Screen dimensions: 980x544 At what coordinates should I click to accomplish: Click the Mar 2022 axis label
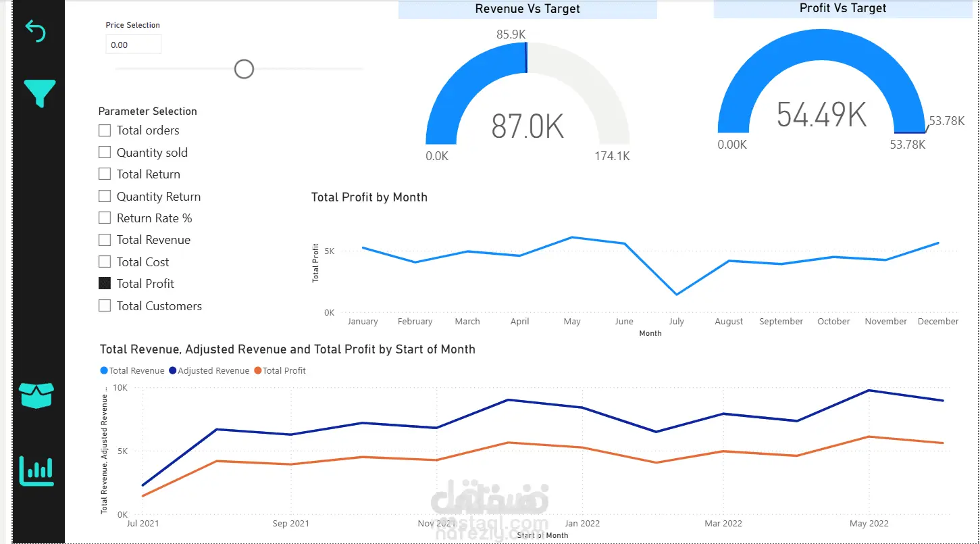point(723,524)
